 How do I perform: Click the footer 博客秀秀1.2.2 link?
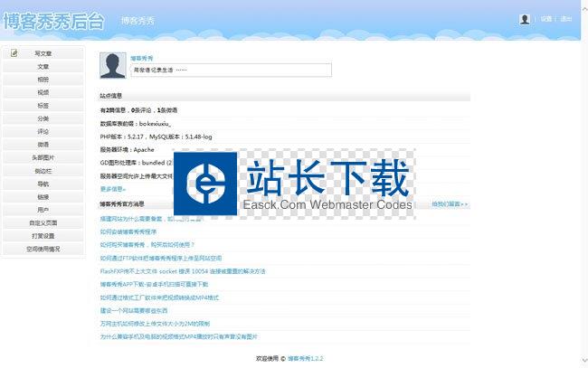tap(305, 359)
